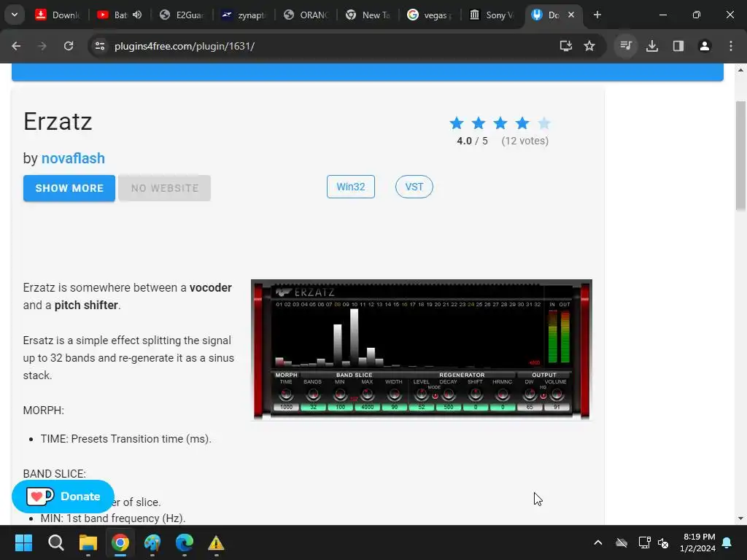Click the (12 votes) text

click(525, 141)
